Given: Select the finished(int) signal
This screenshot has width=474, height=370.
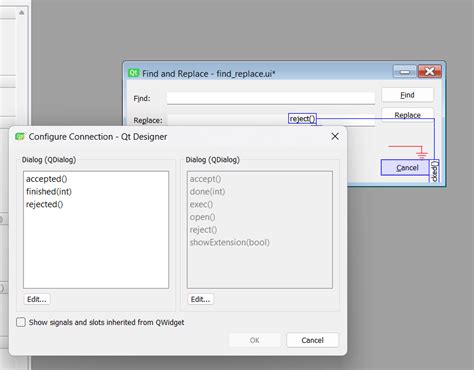Looking at the screenshot, I should (x=49, y=192).
